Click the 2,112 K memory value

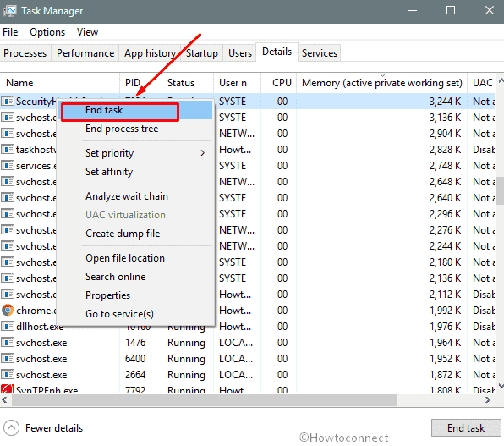coord(445,295)
